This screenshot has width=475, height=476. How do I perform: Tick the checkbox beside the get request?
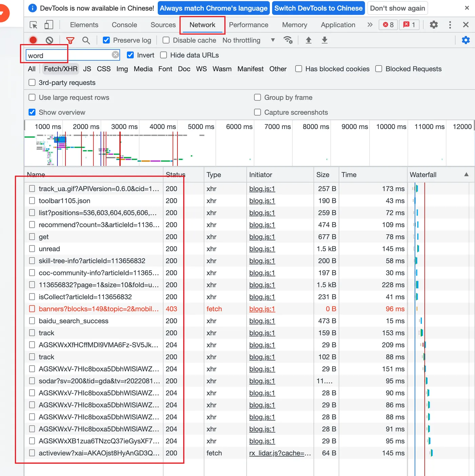pyautogui.click(x=32, y=237)
